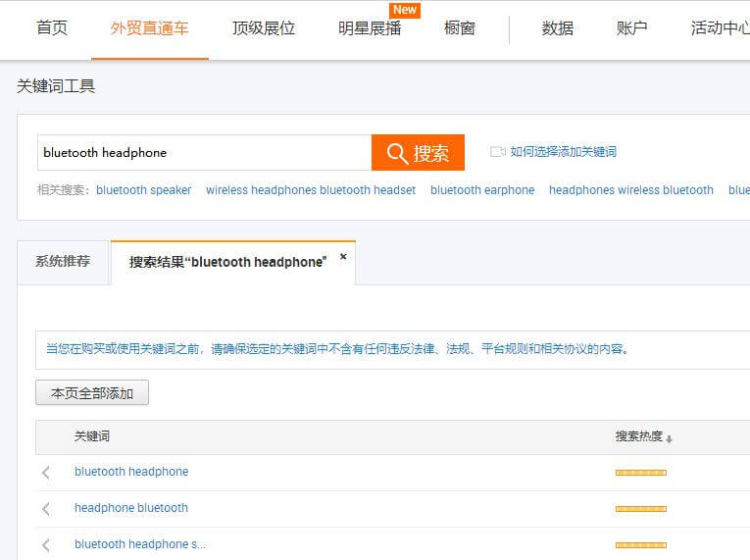Open the 首页 home menu item

click(x=52, y=28)
